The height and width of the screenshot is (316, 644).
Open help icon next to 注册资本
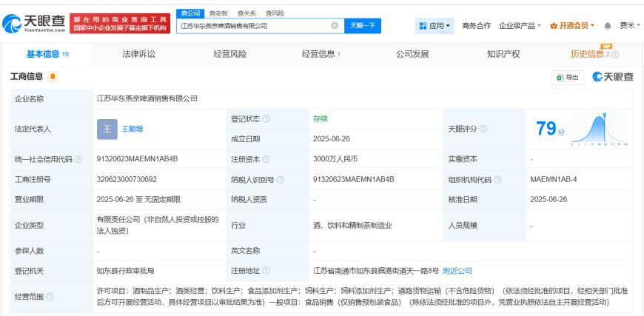coord(266,159)
